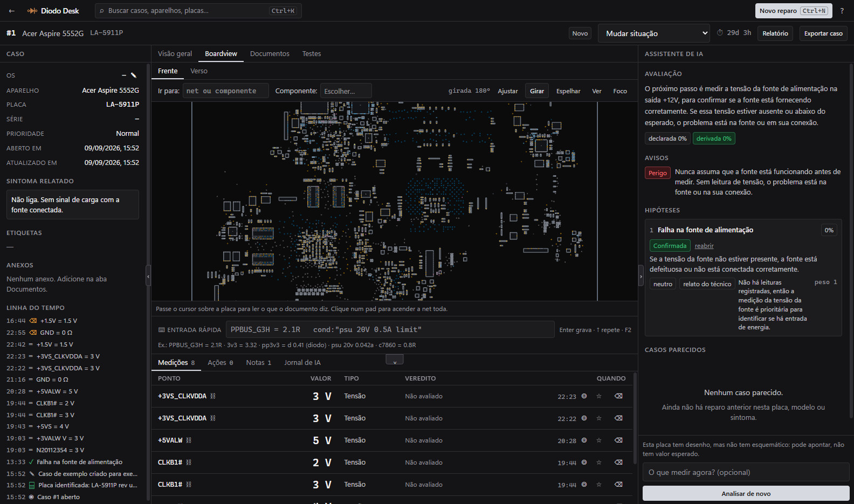The height and width of the screenshot is (504, 854).
Task: Delete the 22:23 +3VS_CLKVDDA measurement
Action: (618, 396)
